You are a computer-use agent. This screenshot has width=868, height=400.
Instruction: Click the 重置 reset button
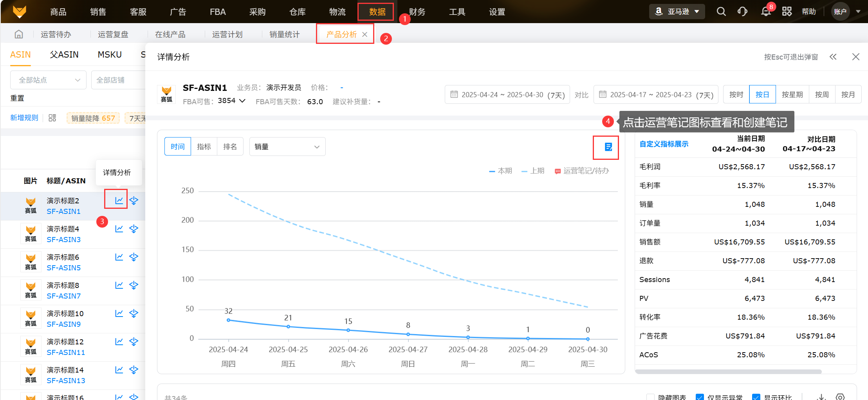(x=17, y=98)
